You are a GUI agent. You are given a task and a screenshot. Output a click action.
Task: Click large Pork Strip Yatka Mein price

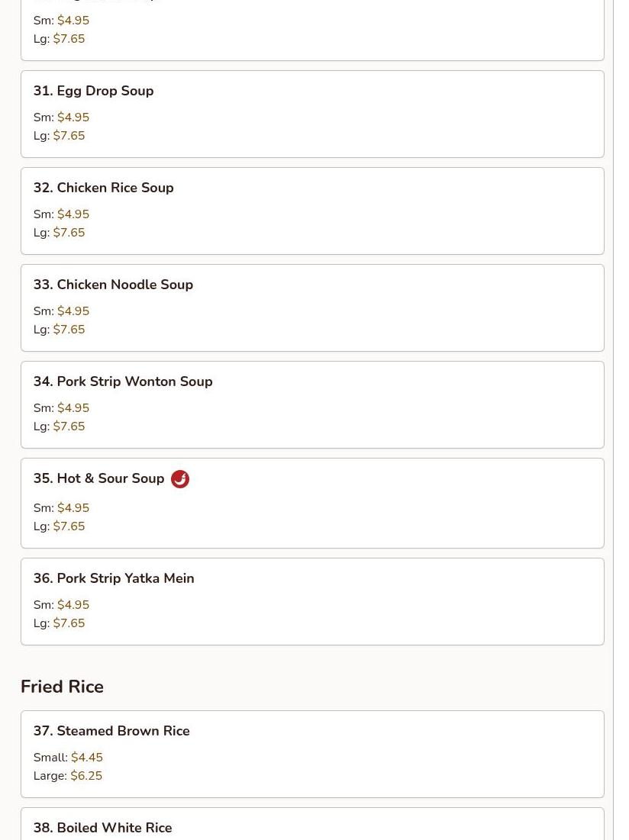(x=69, y=623)
